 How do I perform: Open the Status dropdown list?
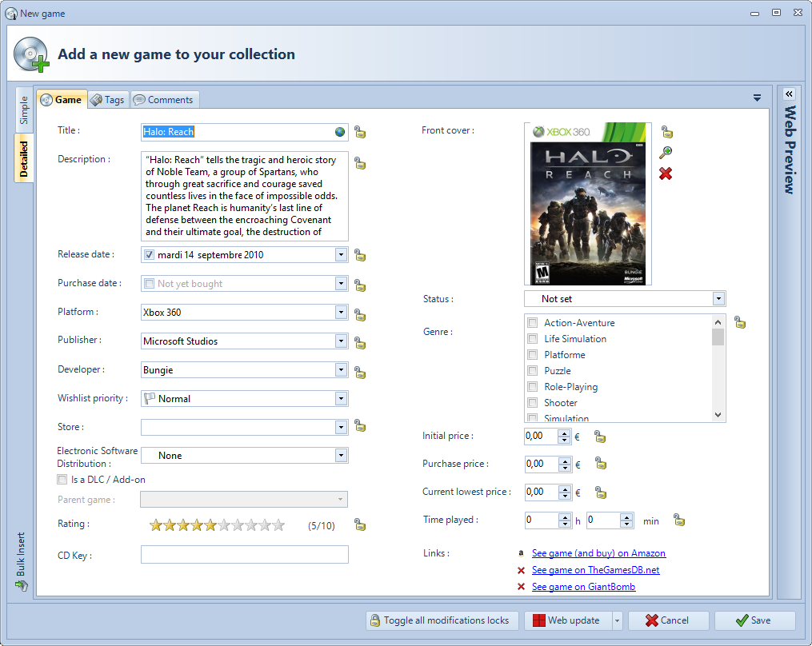[718, 299]
